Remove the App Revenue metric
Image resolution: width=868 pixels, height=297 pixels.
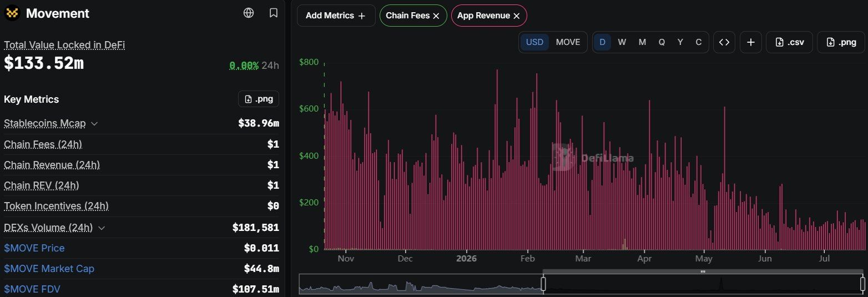[x=517, y=16]
